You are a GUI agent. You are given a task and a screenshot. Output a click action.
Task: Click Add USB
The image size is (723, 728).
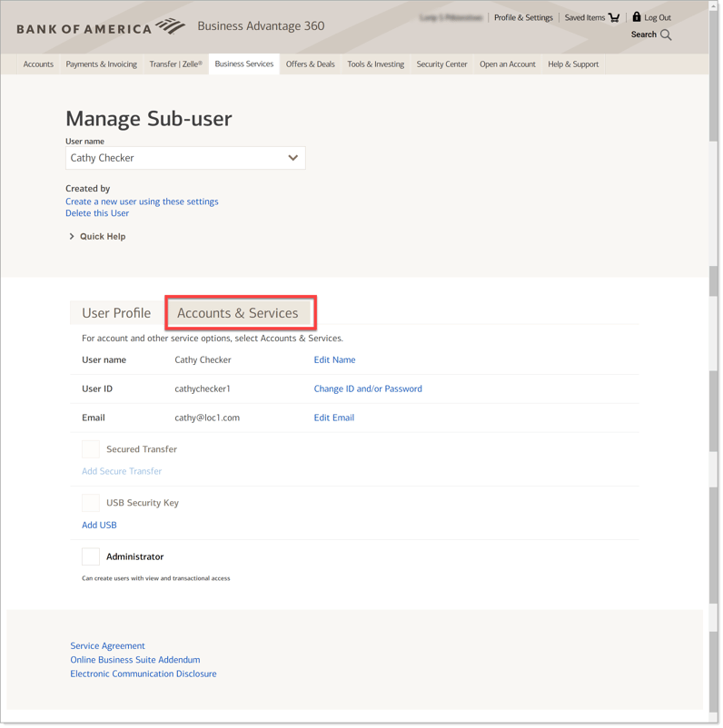(x=99, y=525)
